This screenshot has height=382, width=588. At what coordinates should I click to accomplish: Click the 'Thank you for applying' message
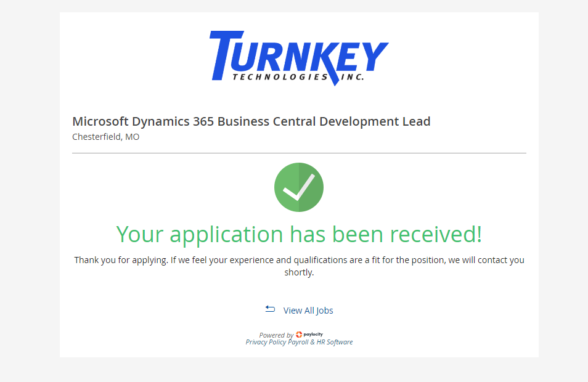tap(299, 260)
